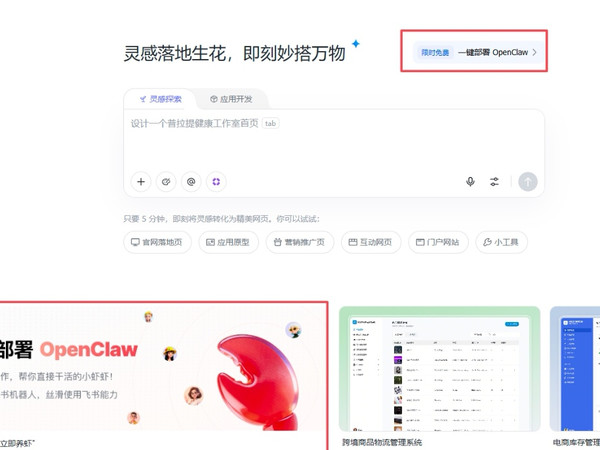The width and height of the screenshot is (600, 450).
Task: Click the link-style icon next to plus
Action: [166, 181]
